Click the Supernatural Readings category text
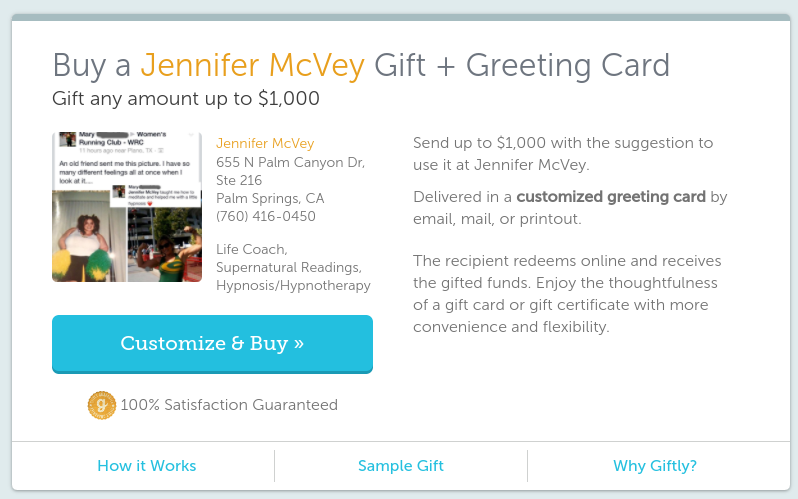 click(x=289, y=267)
